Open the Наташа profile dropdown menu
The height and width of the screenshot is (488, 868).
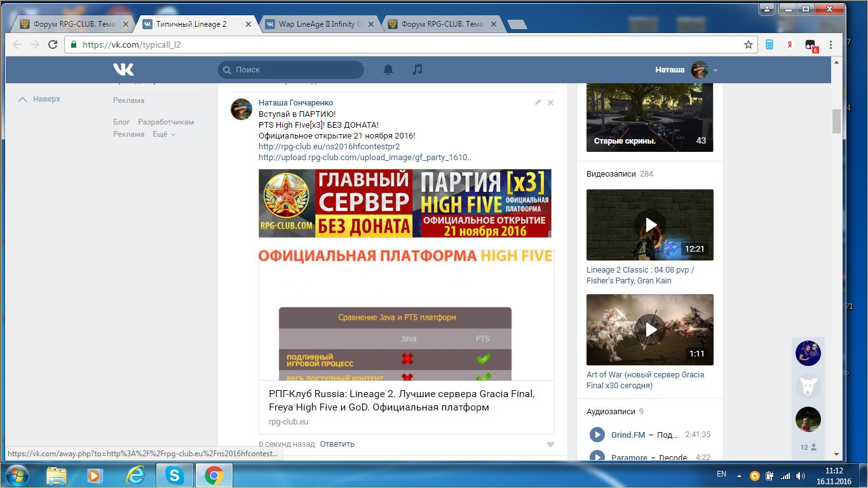686,70
